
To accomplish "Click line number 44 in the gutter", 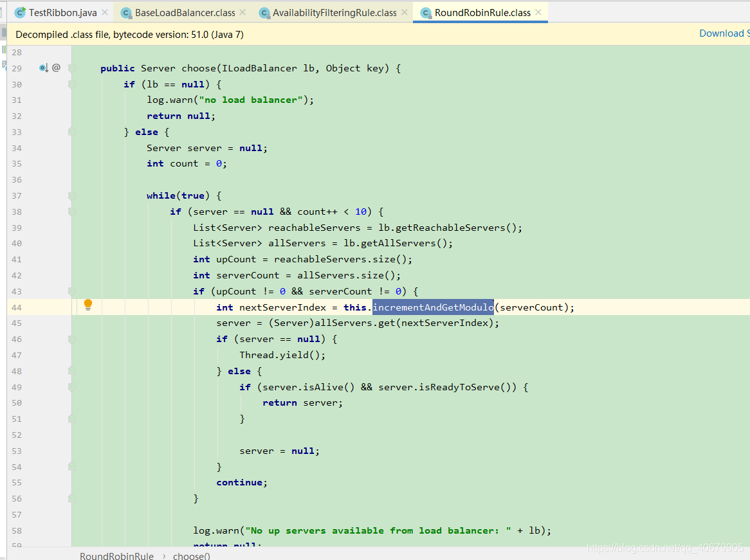I will pyautogui.click(x=17, y=307).
